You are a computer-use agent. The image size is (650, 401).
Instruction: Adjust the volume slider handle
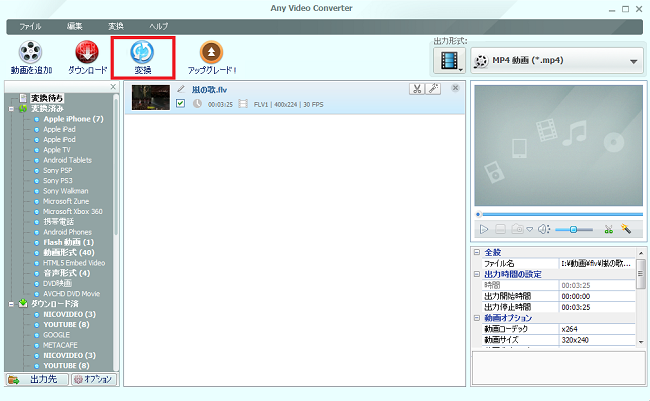tap(573, 229)
